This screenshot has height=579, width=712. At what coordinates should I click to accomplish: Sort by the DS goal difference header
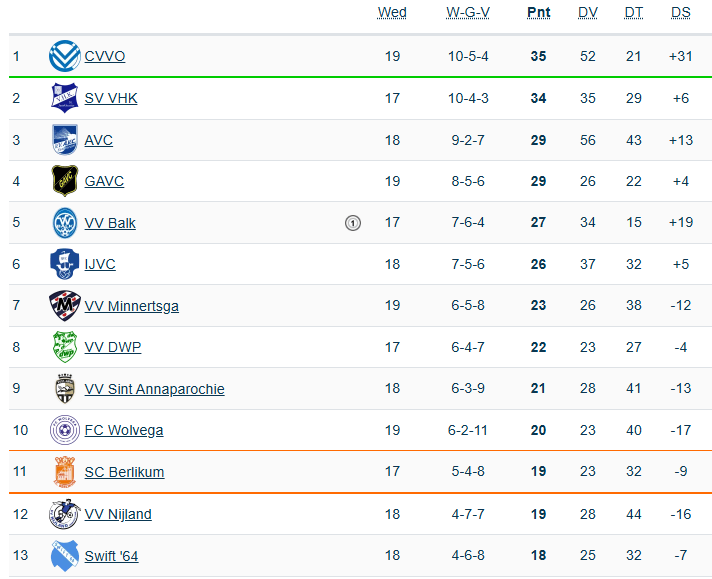[681, 13]
